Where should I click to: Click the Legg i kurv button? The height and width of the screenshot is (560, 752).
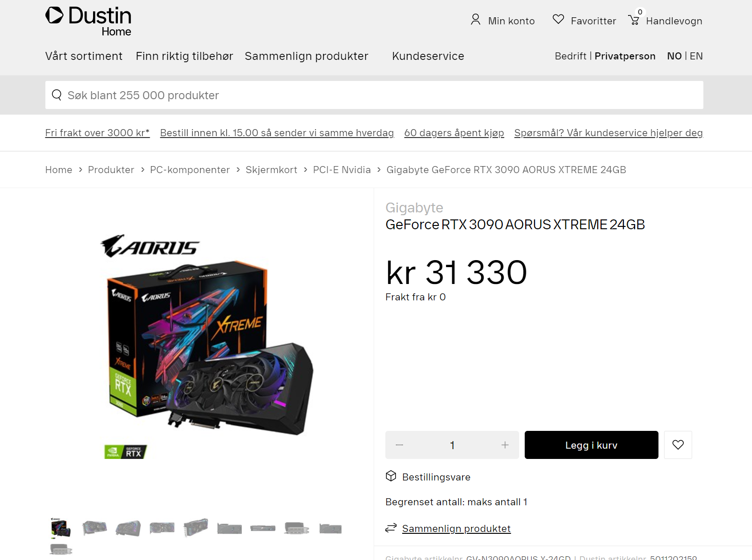[x=591, y=445]
